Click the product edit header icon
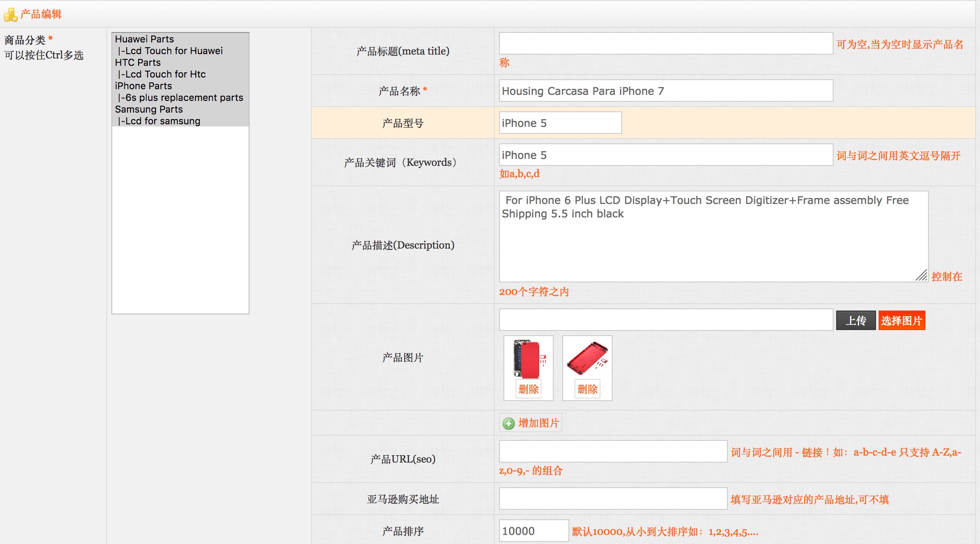The width and height of the screenshot is (980, 544). point(10,15)
